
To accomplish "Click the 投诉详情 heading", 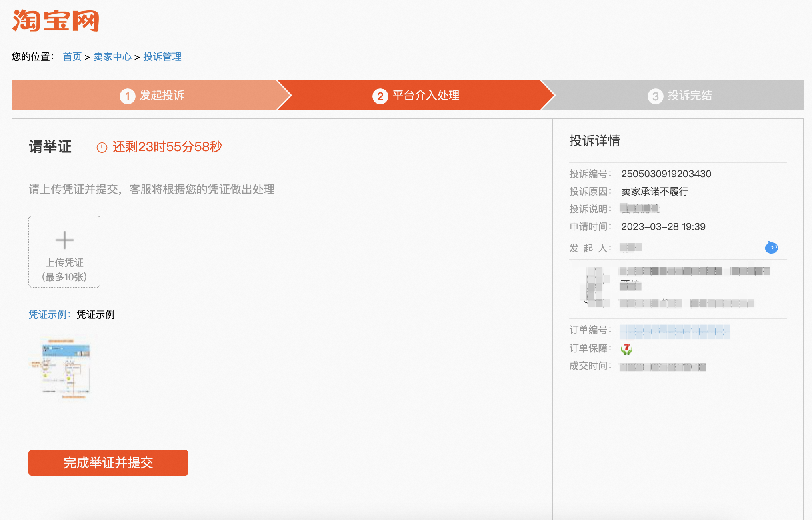I will click(595, 141).
